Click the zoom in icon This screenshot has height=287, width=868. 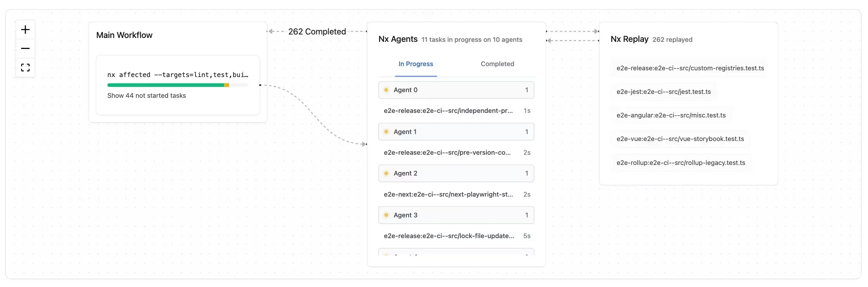(x=25, y=30)
